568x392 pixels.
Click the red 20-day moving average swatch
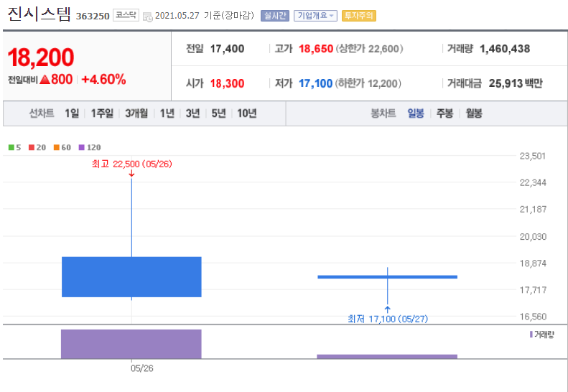click(x=32, y=147)
